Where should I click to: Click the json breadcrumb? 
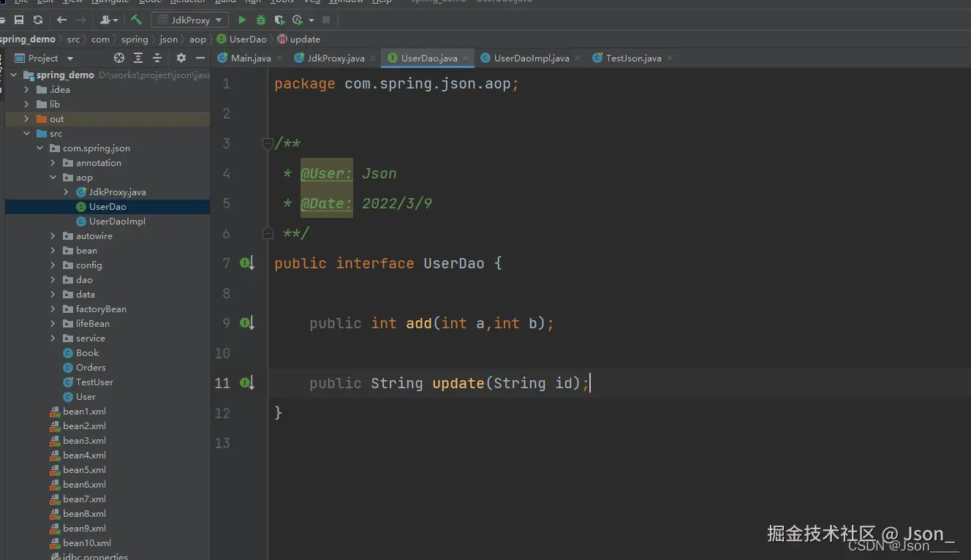tap(169, 39)
